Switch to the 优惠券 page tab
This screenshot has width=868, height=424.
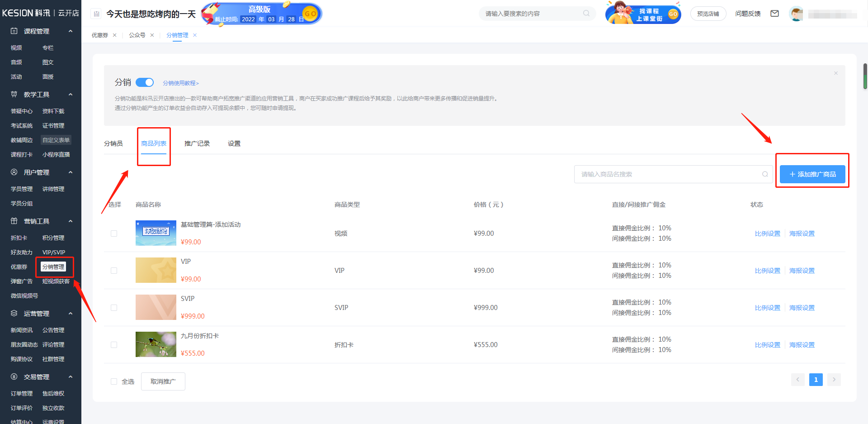tap(100, 35)
